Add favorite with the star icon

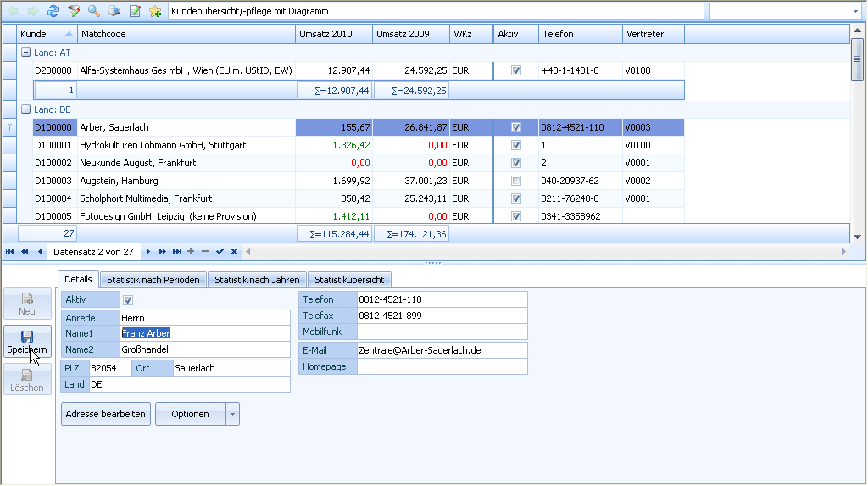click(x=156, y=10)
